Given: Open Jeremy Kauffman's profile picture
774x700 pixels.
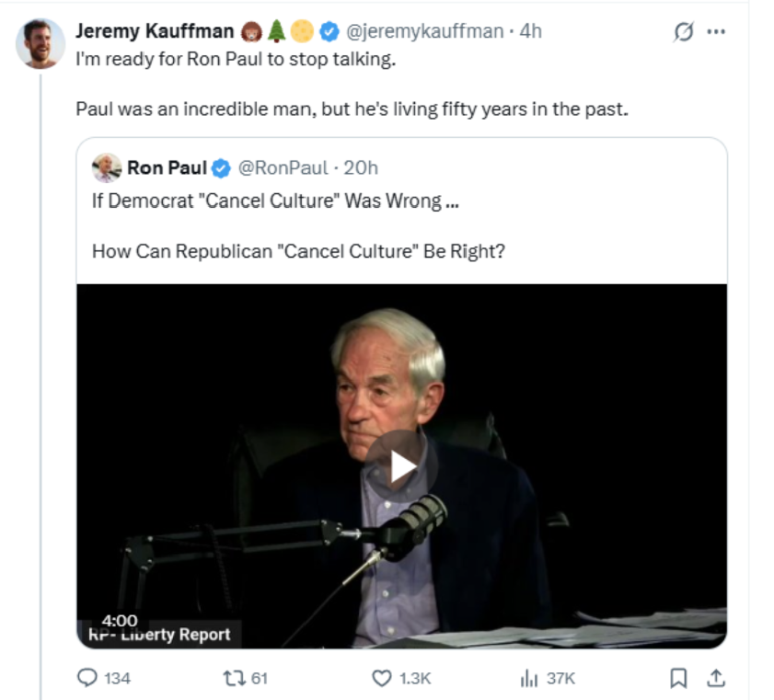Looking at the screenshot, I should [40, 43].
